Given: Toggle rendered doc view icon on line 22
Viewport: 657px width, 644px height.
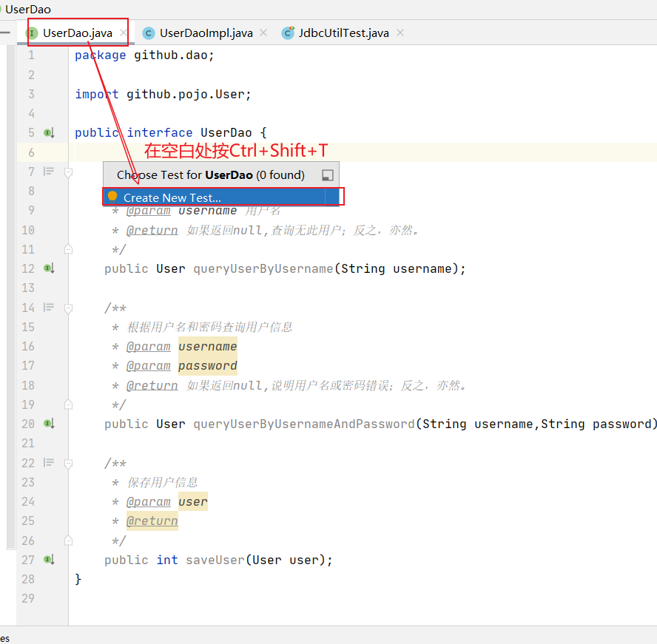Looking at the screenshot, I should (x=49, y=463).
